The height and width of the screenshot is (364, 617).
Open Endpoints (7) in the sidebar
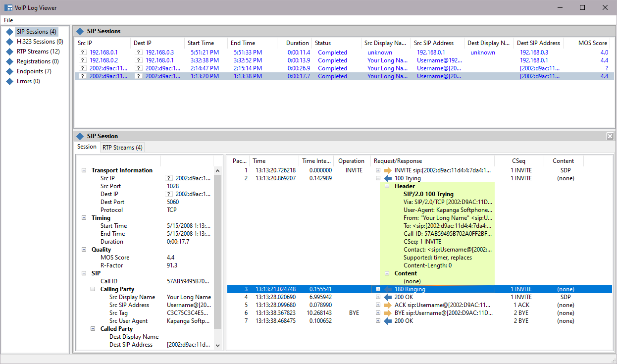(34, 71)
